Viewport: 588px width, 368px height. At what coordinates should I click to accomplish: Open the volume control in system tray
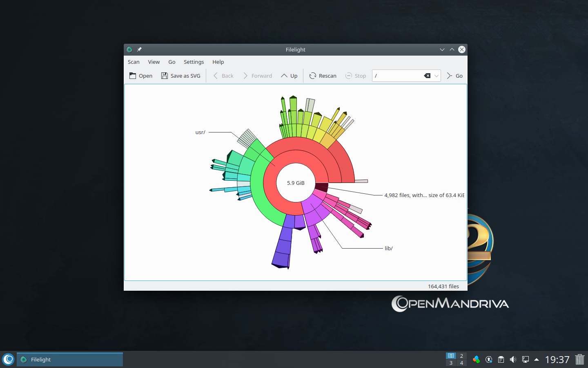tap(513, 359)
